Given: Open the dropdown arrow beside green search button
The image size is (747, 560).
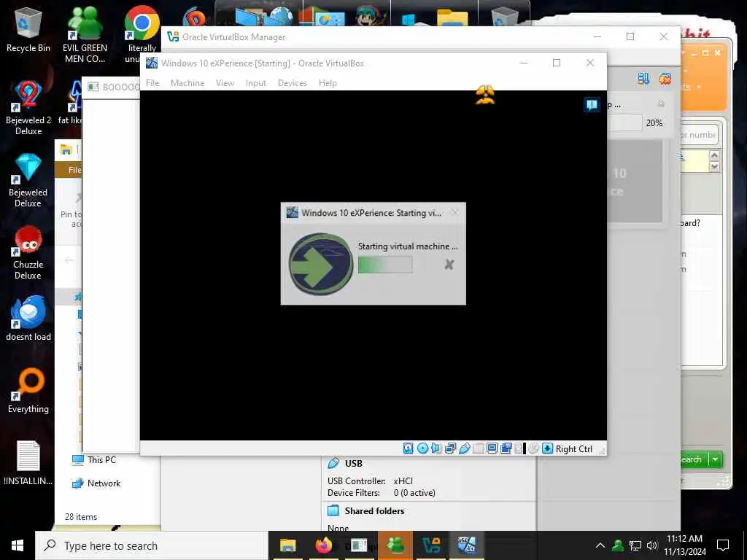Looking at the screenshot, I should point(716,459).
